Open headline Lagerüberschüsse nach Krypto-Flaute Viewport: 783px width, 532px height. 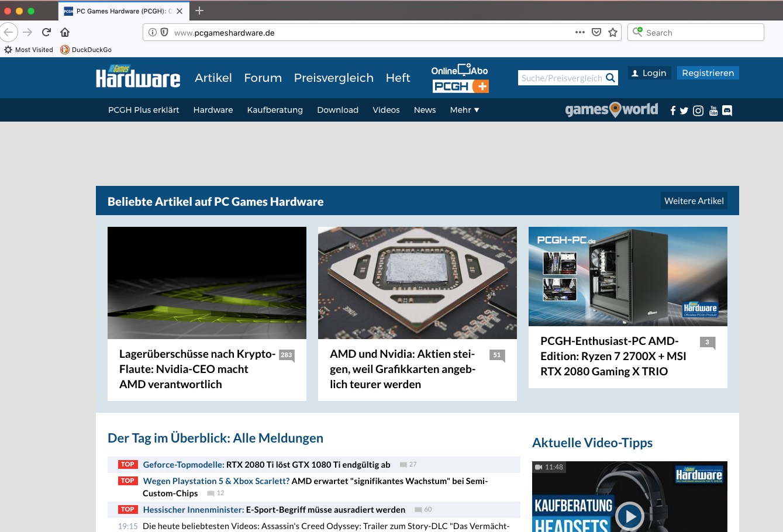[x=197, y=369]
